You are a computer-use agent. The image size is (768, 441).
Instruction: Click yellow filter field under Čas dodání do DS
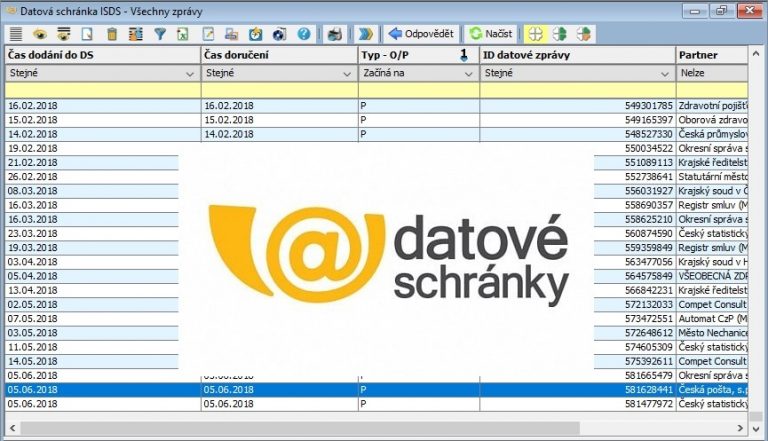103,90
